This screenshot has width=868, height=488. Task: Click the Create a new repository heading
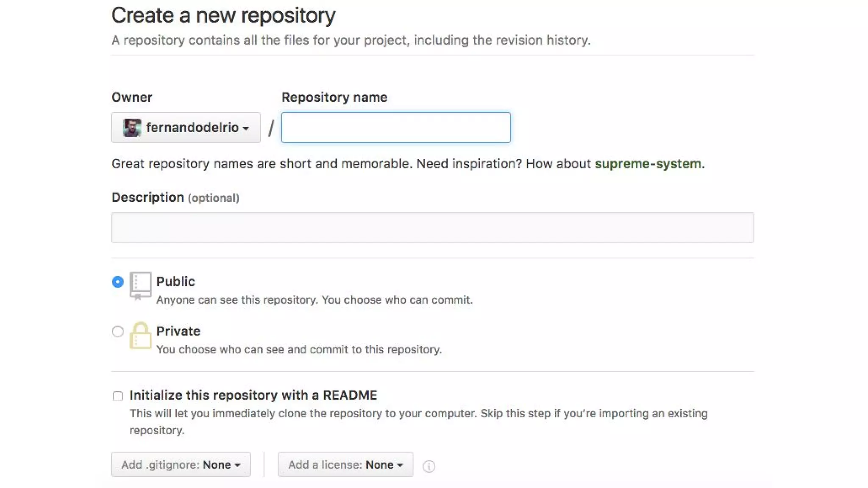tap(223, 16)
